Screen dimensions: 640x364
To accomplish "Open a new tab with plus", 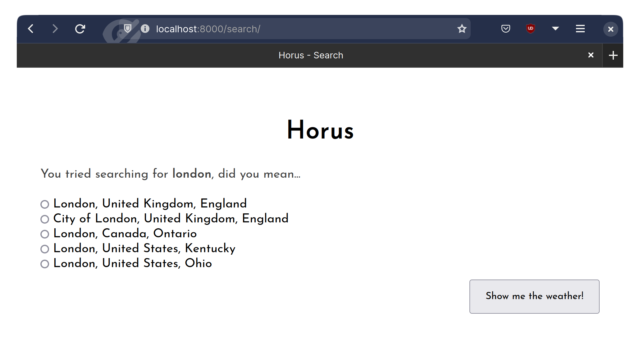I will click(x=613, y=55).
